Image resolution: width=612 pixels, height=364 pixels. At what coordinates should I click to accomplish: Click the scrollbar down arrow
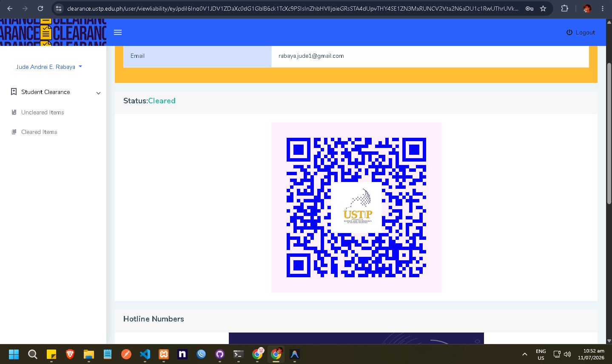click(609, 341)
